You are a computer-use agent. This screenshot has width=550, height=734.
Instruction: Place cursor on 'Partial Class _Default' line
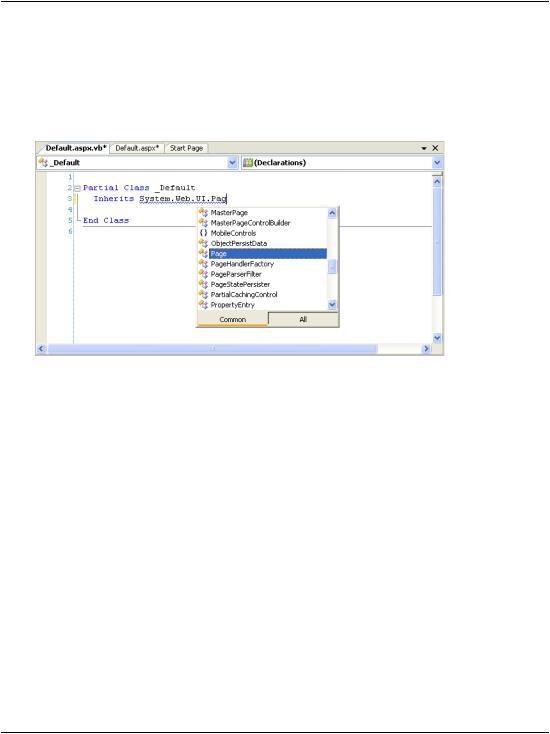[139, 188]
